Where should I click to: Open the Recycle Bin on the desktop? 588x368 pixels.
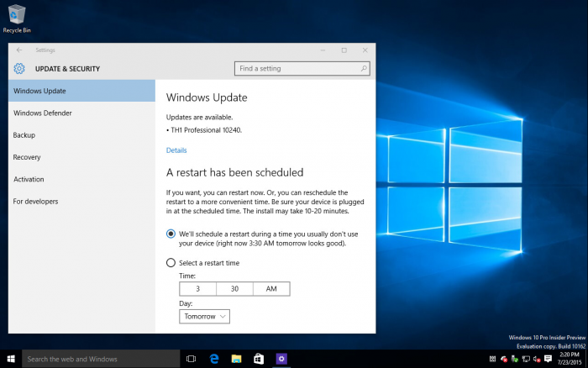click(x=17, y=18)
